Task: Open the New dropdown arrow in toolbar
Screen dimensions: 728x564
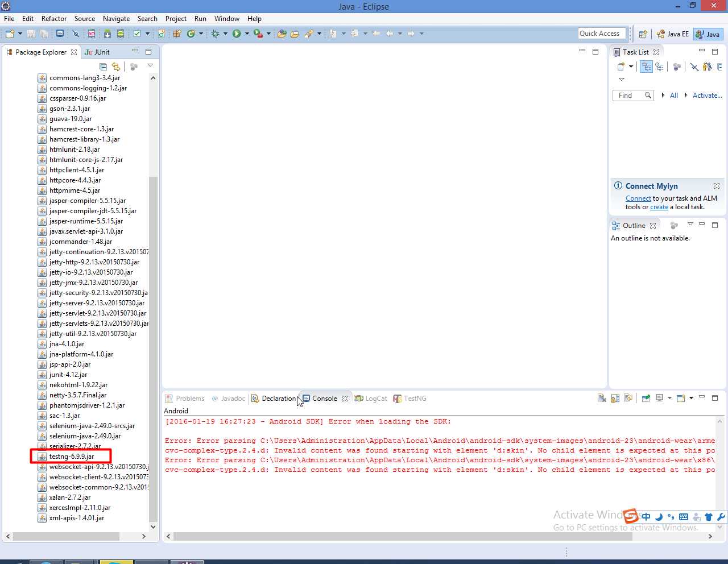Action: point(20,34)
